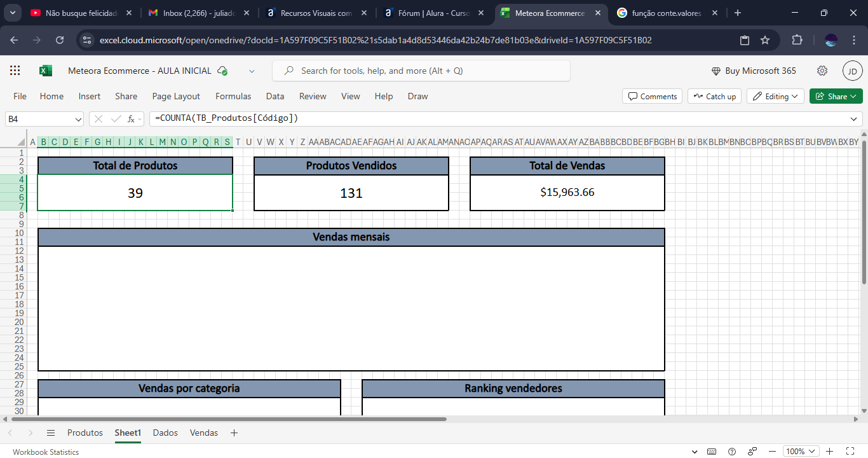Expand the file name options chevron
This screenshot has width=868, height=458.
[x=252, y=71]
